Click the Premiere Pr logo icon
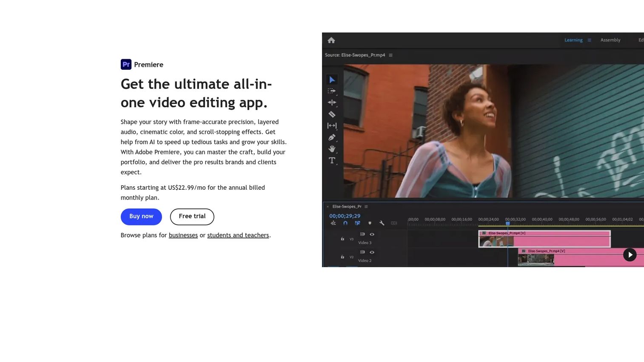This screenshot has width=644, height=362. point(126,64)
